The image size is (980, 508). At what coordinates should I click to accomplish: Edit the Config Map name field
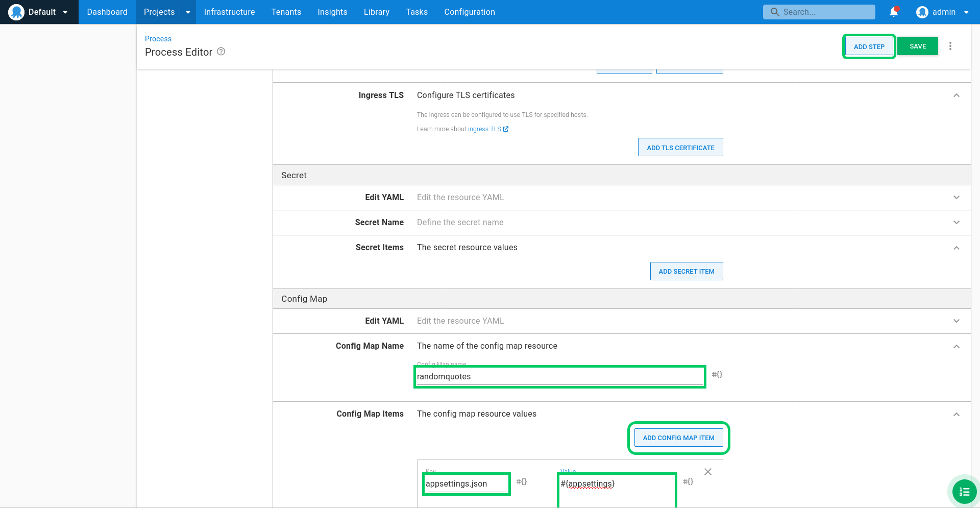560,377
